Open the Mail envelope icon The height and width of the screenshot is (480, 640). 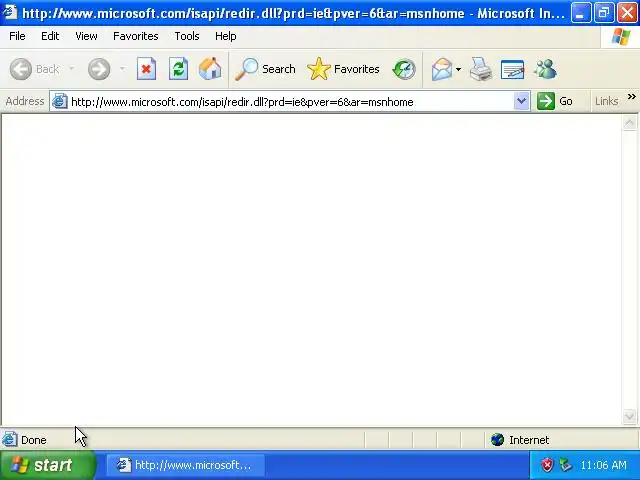point(442,69)
